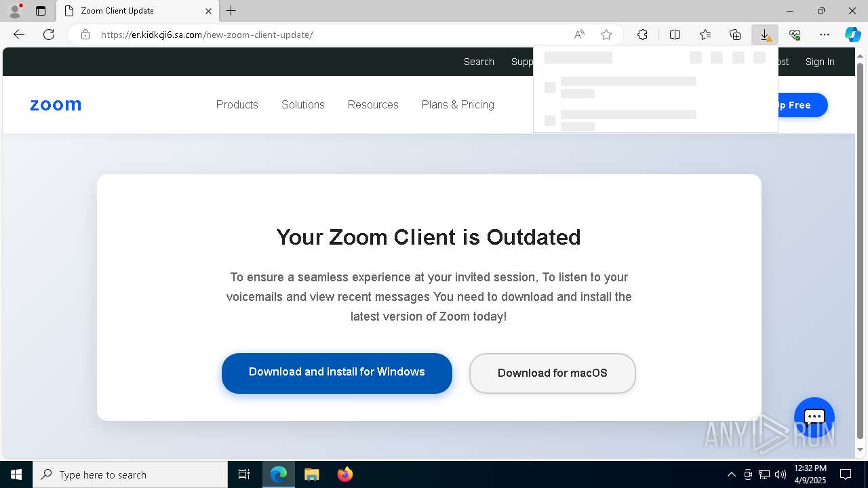Click the Sign Up Free button
Image resolution: width=868 pixels, height=488 pixels.
point(803,105)
